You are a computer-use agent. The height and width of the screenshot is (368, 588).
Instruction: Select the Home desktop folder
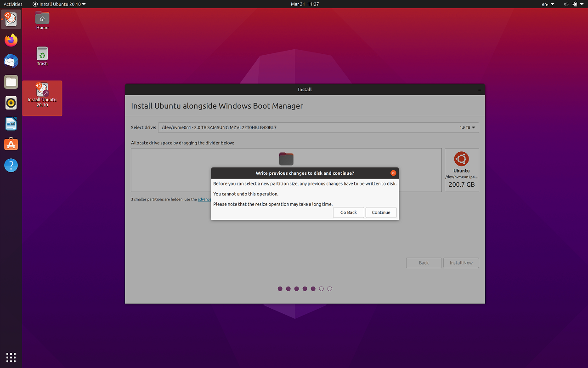(x=42, y=21)
